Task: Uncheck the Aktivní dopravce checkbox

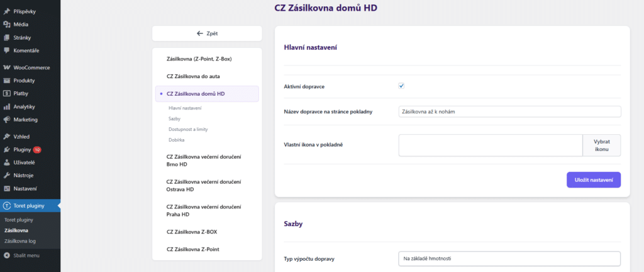Action: (x=402, y=86)
